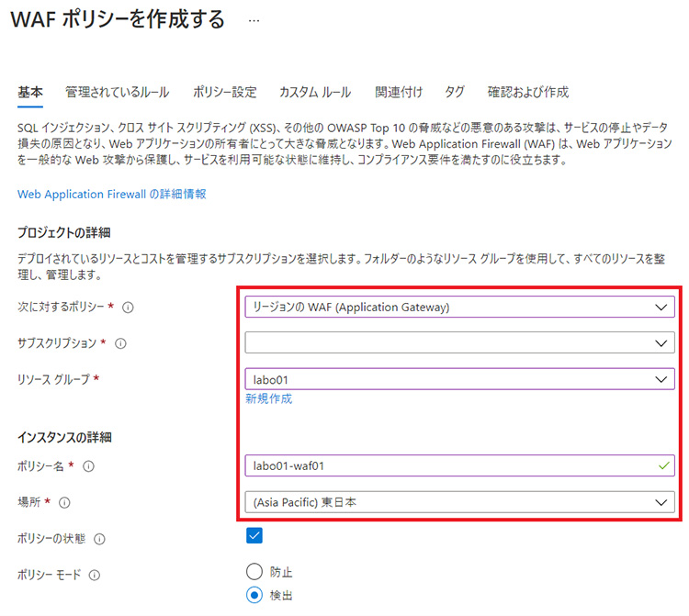Viewport: 689px width, 616px height.
Task: Expand the サブスクリプション dropdown
Action: [459, 342]
